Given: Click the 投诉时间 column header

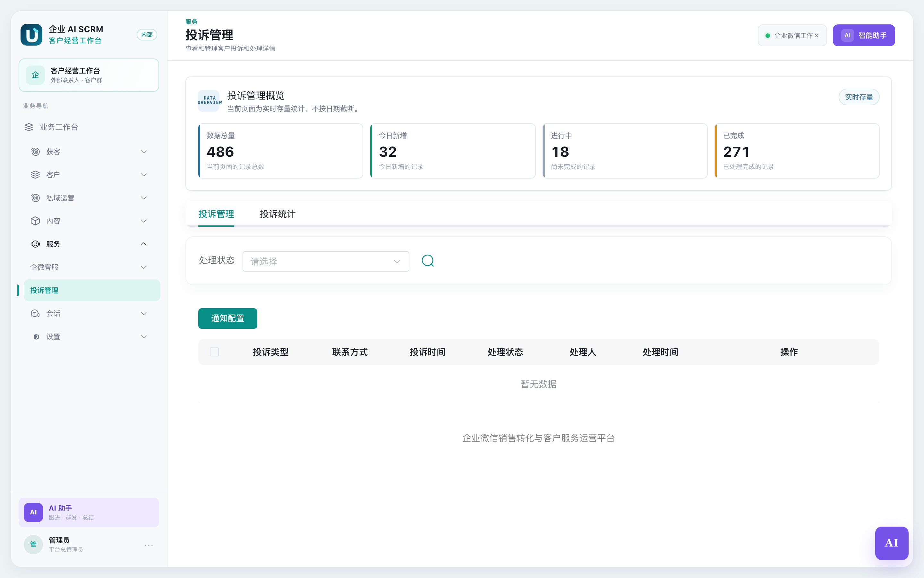Looking at the screenshot, I should pyautogui.click(x=427, y=352).
